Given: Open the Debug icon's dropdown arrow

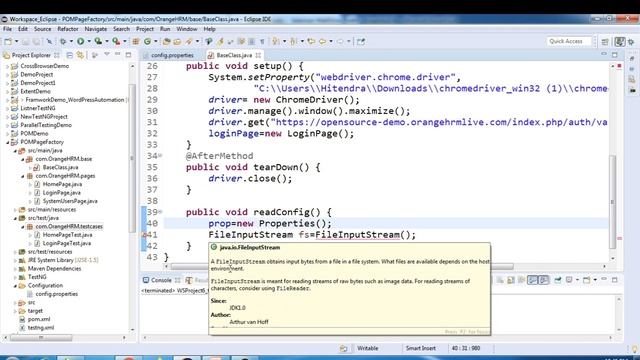Looking at the screenshot, I should (x=71, y=41).
